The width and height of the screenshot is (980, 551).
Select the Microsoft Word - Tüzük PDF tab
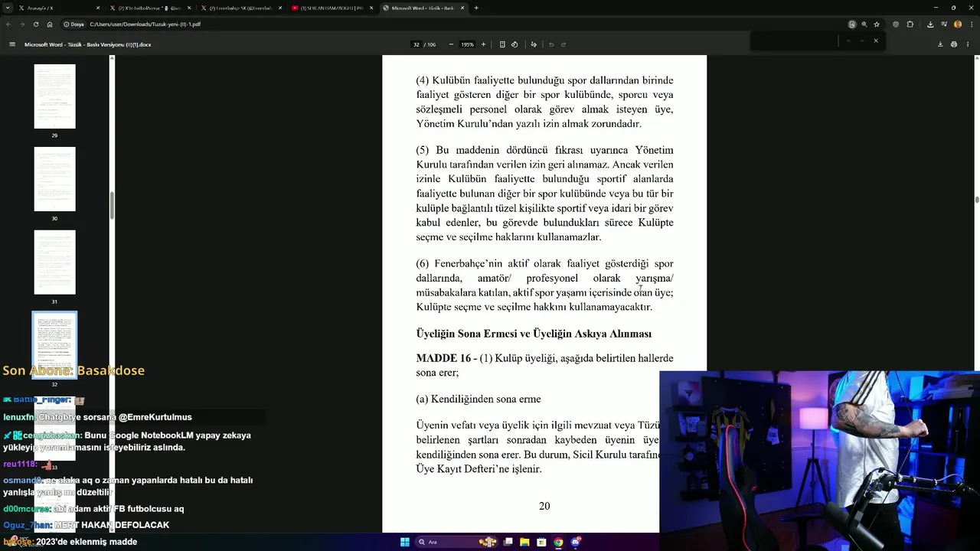coord(423,8)
